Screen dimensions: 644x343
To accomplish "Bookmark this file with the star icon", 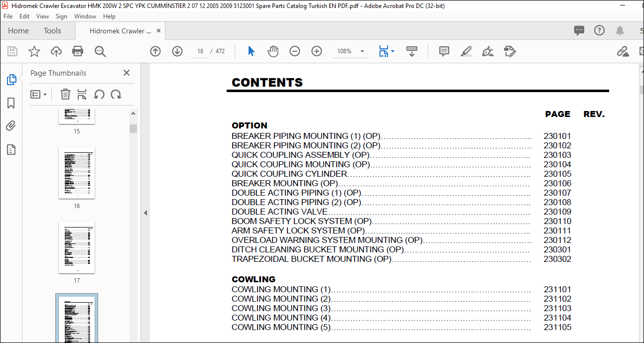I will point(34,51).
